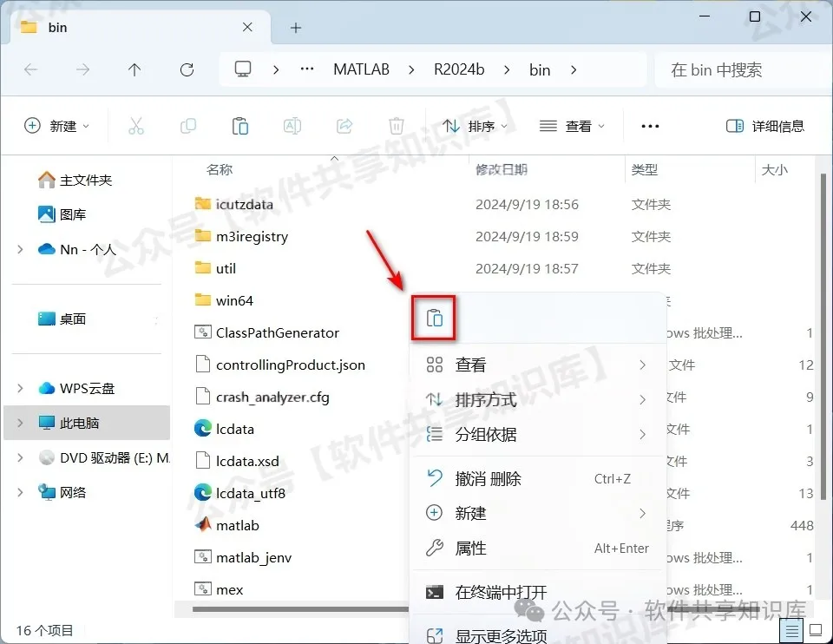
Task: Open 主文件夹 in the navigation pane
Action: pyautogui.click(x=75, y=181)
